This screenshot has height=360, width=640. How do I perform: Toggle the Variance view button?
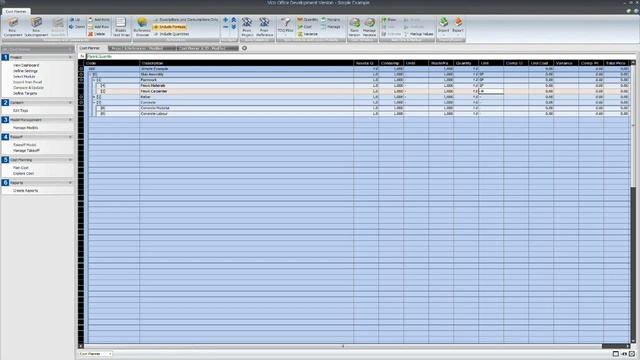coord(308,34)
